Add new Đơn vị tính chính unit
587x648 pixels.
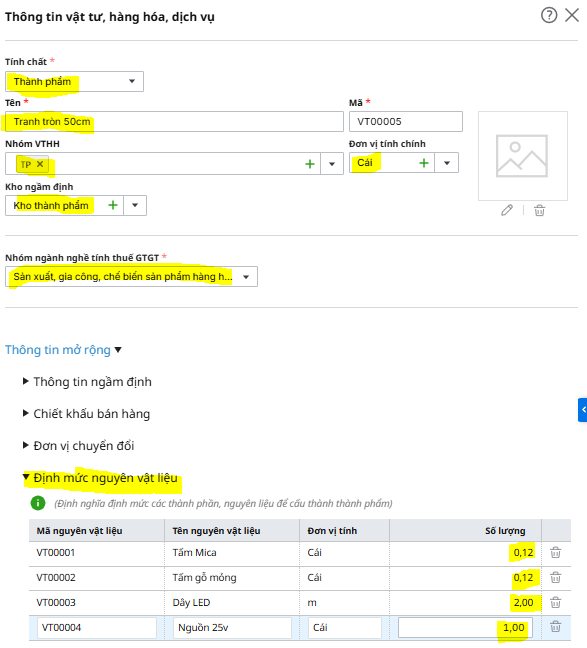click(x=424, y=163)
